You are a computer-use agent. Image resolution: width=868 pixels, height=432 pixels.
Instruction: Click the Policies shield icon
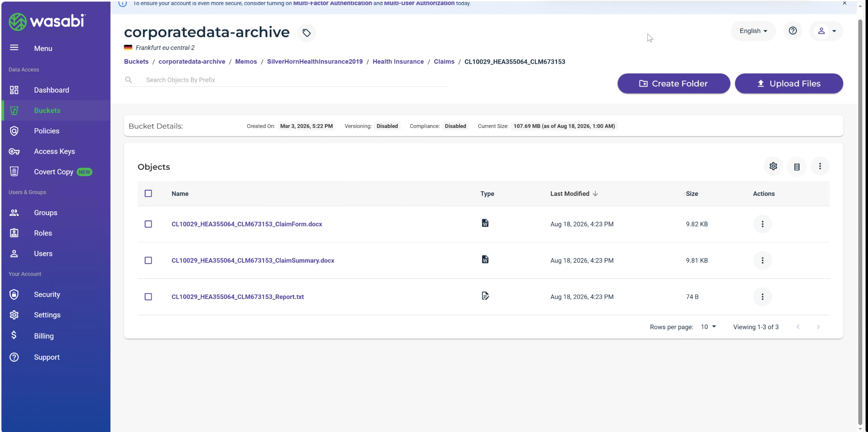point(14,131)
